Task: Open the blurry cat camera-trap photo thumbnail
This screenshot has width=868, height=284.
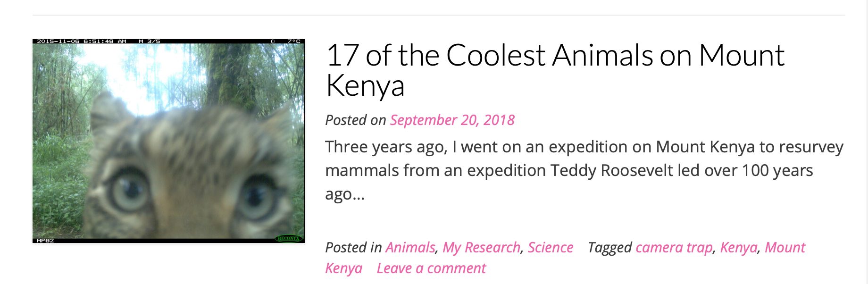Action: click(x=168, y=141)
